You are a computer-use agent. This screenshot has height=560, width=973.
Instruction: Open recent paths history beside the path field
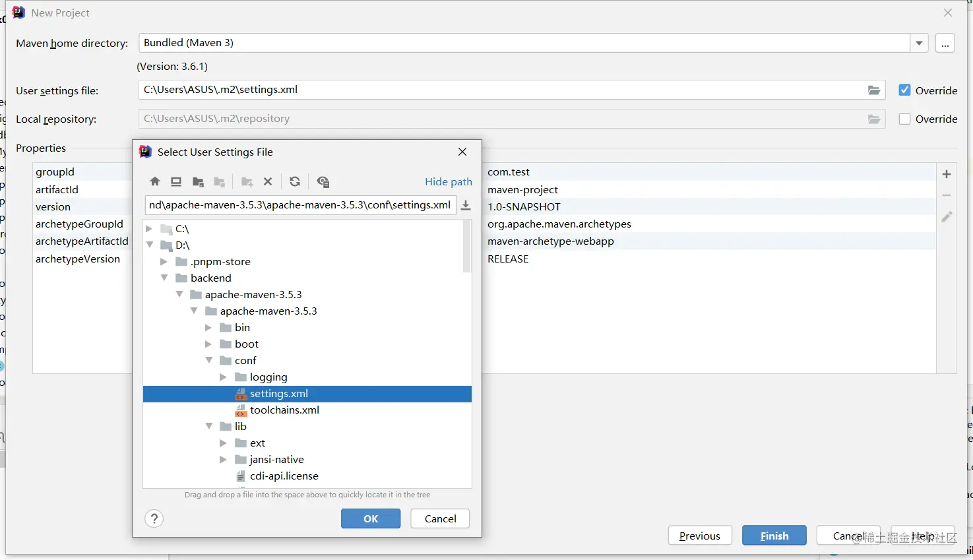[x=466, y=205]
